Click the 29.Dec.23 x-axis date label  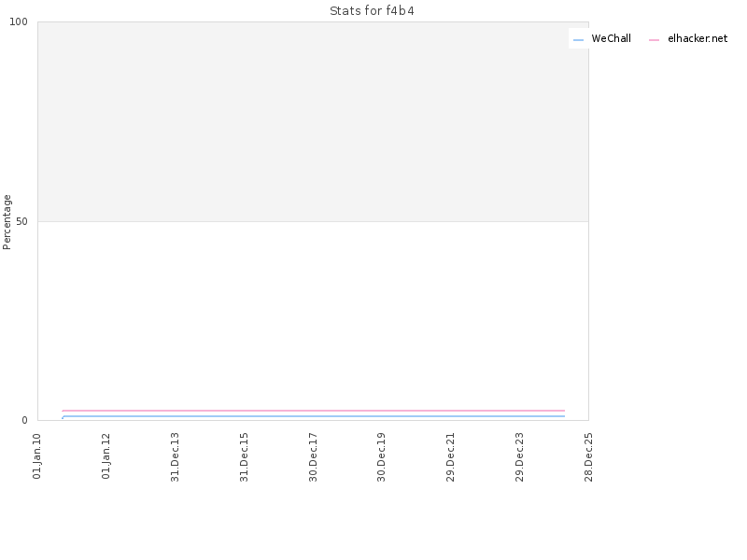[519, 457]
